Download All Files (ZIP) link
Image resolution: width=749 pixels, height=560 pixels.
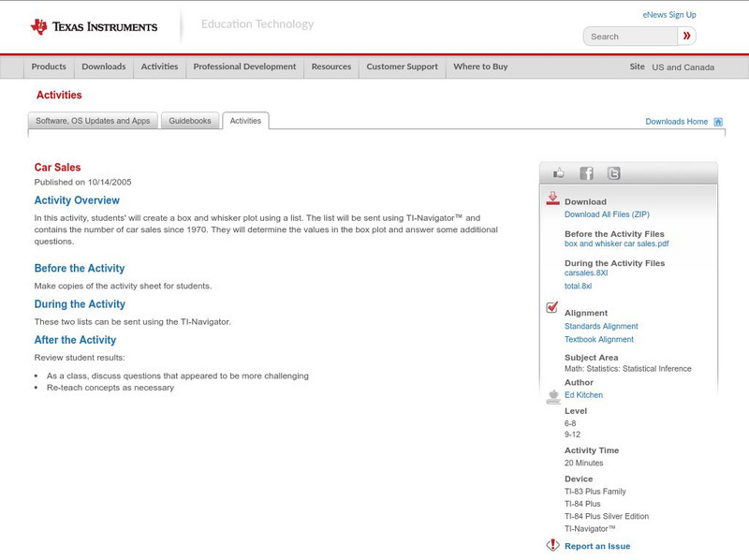pos(607,214)
